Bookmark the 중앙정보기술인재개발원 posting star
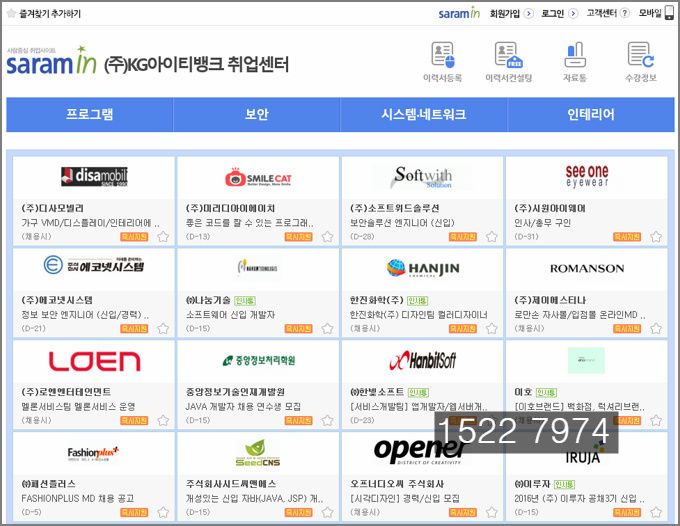680x526 pixels. point(327,421)
